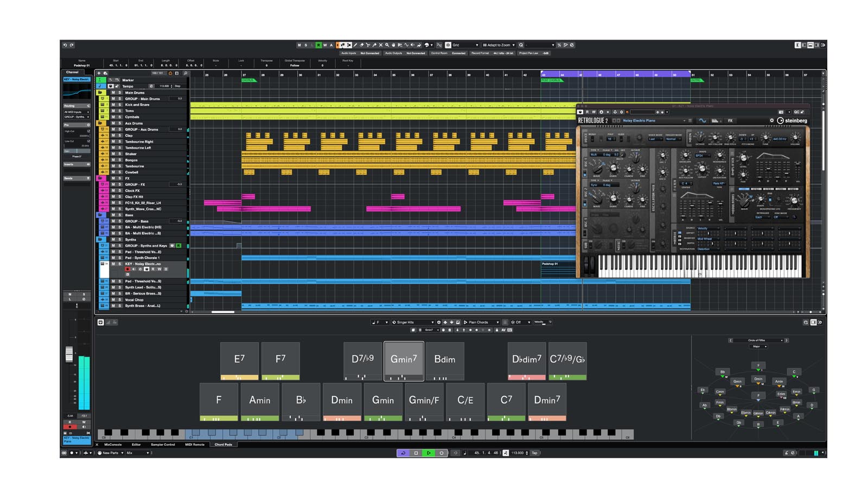The height and width of the screenshot is (488, 868).
Task: Select the Draw pencil tool
Action: 355,45
